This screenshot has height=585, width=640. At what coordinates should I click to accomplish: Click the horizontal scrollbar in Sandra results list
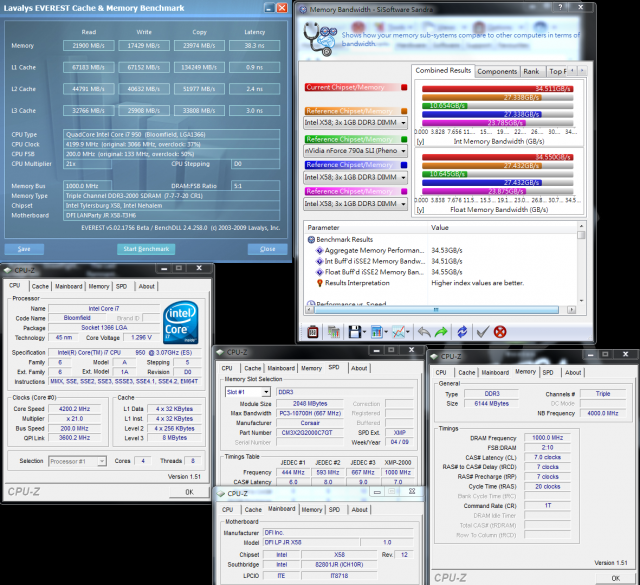(x=436, y=309)
